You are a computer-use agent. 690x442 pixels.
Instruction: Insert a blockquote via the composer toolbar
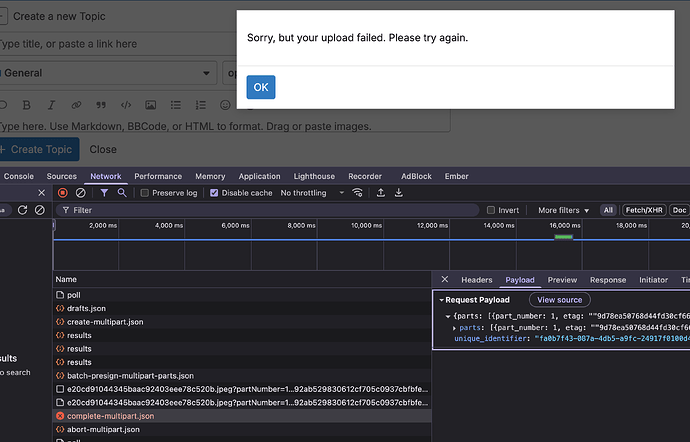point(101,105)
